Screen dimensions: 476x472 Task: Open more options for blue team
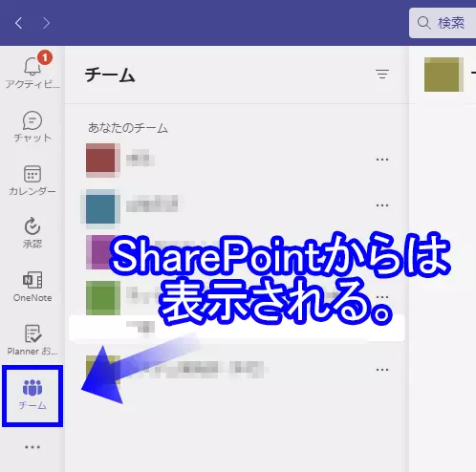(382, 205)
